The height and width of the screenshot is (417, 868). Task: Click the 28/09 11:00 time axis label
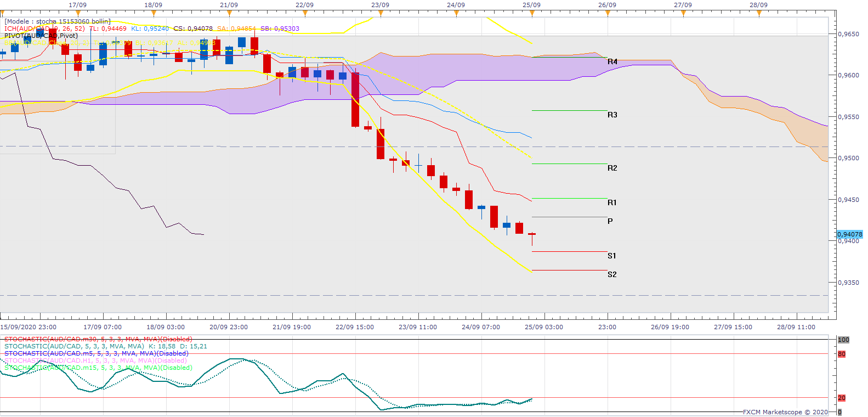(796, 327)
